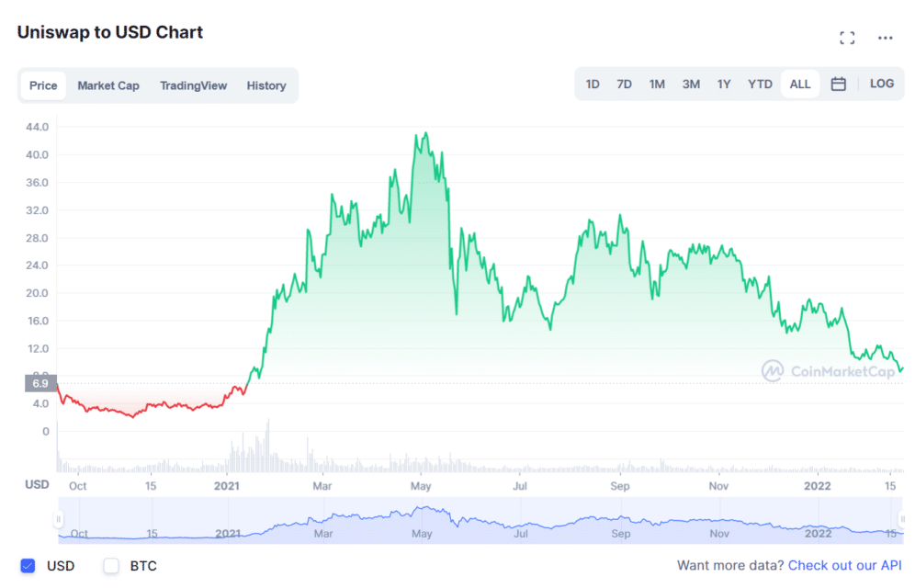Click the May x-axis label of main chart
915x588 pixels.
(421, 486)
